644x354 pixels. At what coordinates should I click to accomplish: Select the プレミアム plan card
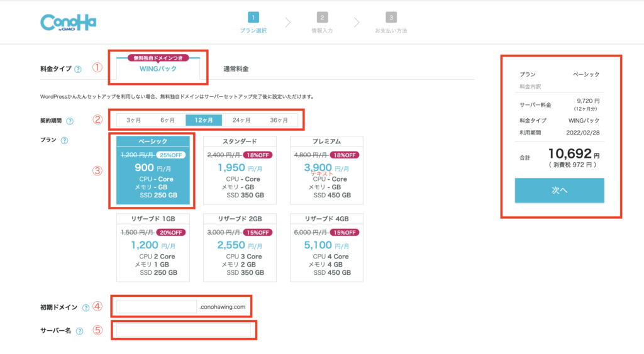click(x=326, y=170)
